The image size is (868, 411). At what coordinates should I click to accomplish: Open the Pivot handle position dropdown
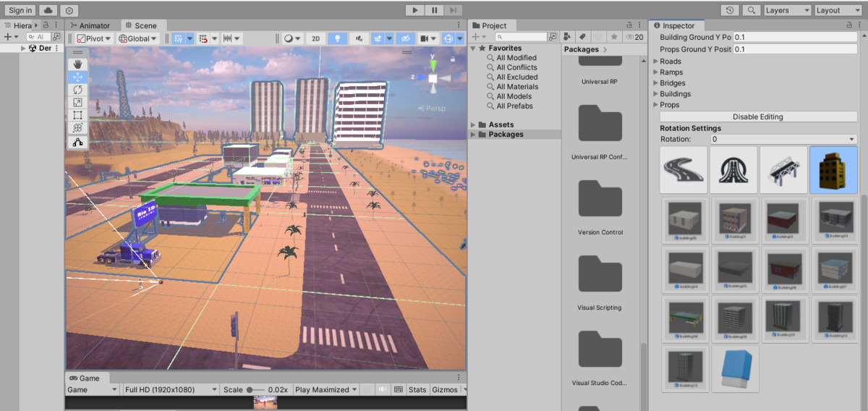[x=95, y=38]
